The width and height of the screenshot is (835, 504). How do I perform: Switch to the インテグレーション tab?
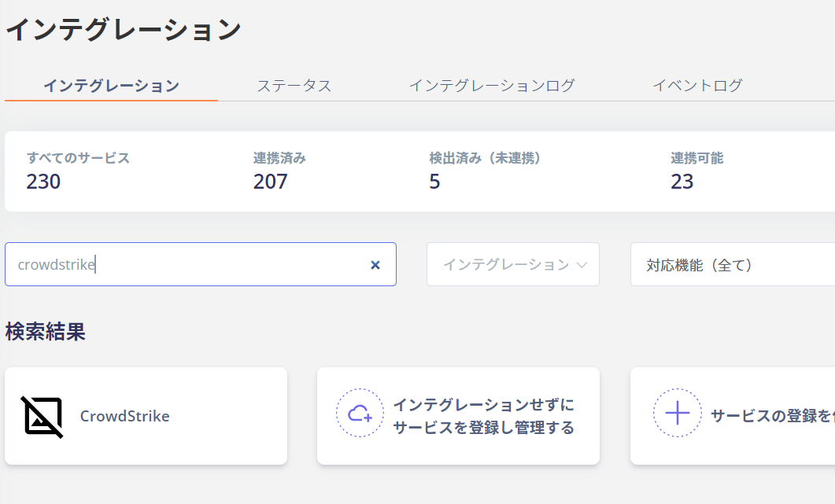[111, 86]
